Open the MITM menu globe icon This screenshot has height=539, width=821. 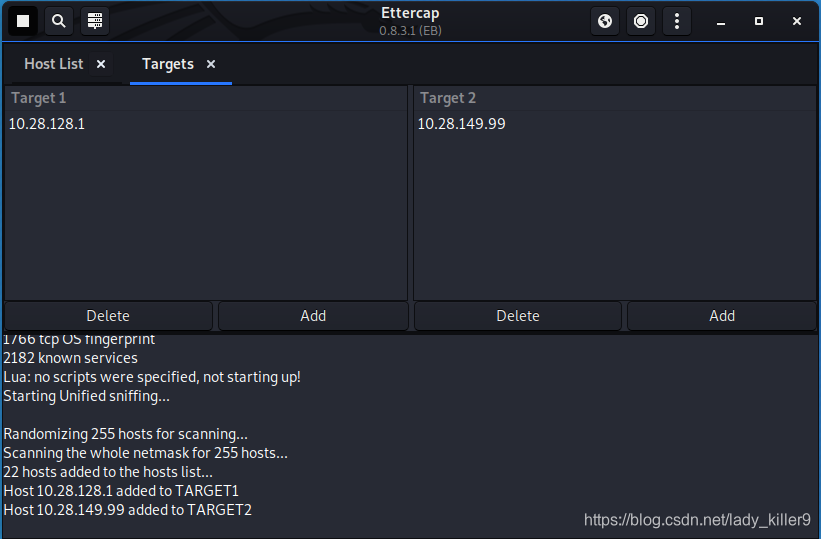coord(605,21)
